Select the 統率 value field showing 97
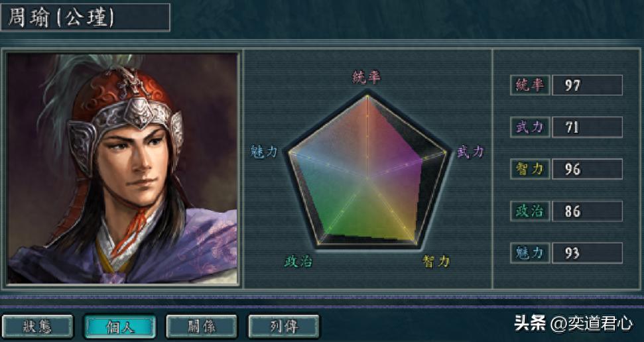The image size is (644, 342). (x=588, y=85)
